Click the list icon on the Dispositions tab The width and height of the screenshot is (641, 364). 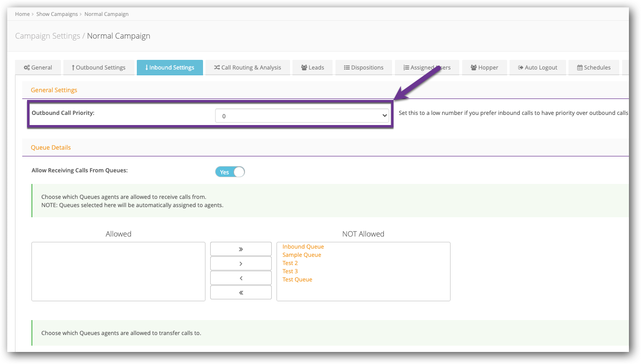pos(347,67)
